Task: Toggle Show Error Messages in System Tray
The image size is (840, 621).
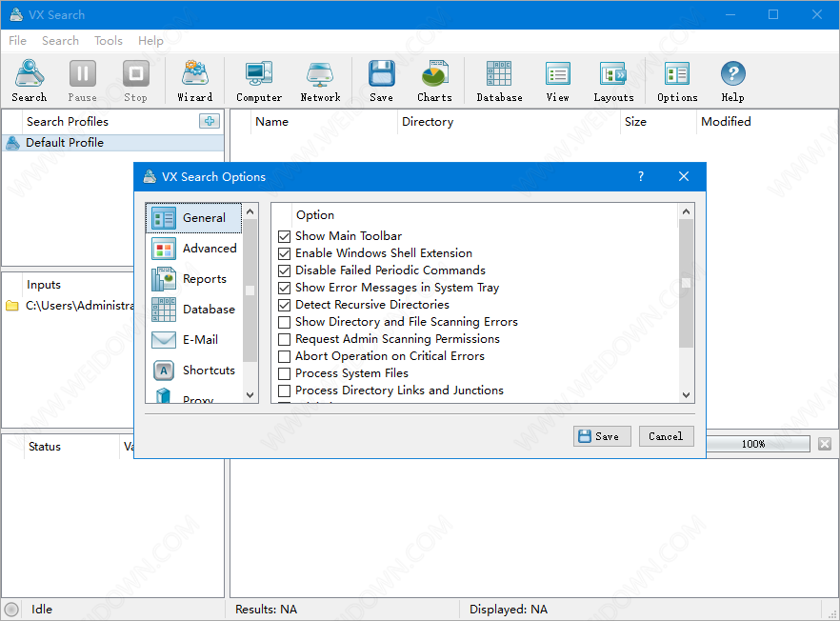Action: coord(285,288)
